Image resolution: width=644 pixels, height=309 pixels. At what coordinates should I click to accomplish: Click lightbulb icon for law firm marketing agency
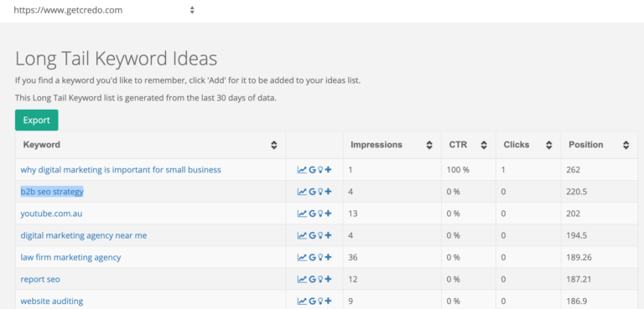[320, 257]
